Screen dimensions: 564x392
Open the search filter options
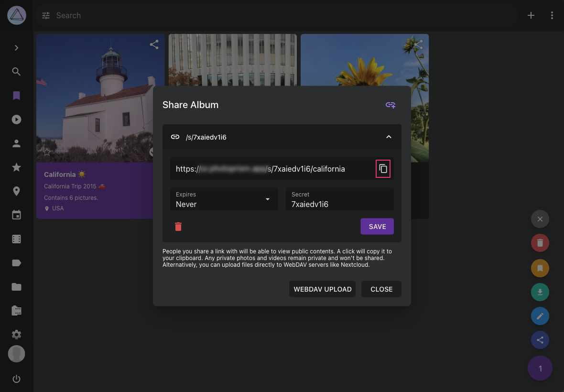45,15
